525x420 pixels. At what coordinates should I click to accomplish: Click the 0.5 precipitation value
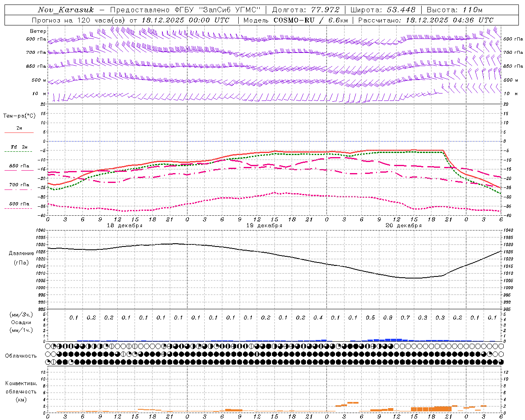[x=370, y=318]
